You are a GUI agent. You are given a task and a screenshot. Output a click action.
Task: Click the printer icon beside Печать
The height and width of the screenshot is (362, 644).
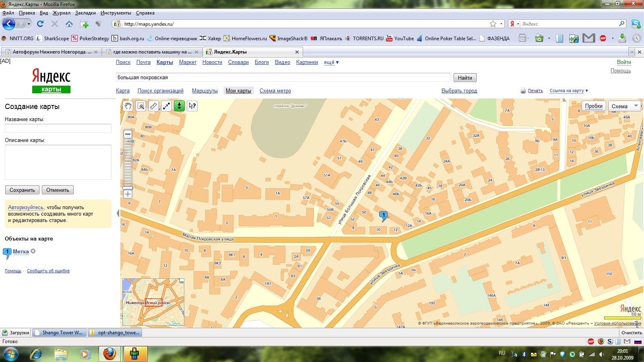coord(523,91)
